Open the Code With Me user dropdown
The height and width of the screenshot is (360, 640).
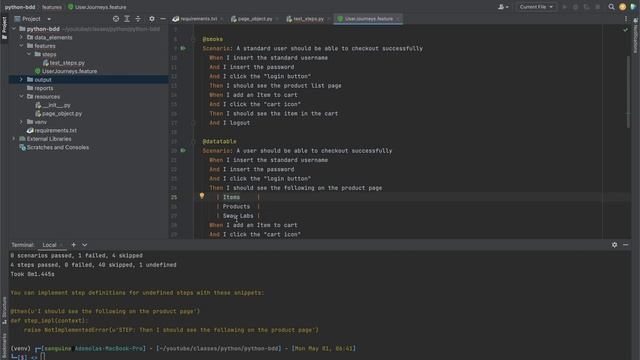[x=503, y=7]
